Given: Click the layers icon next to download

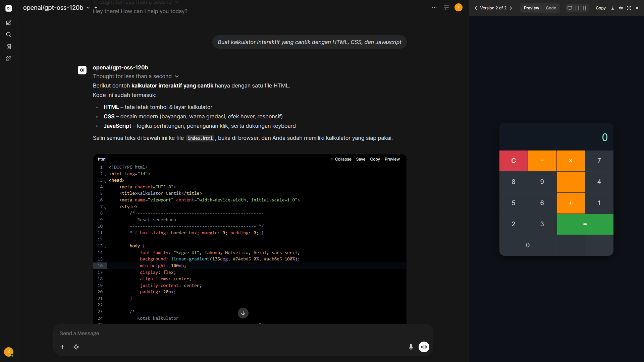Looking at the screenshot, I should click(x=621, y=8).
